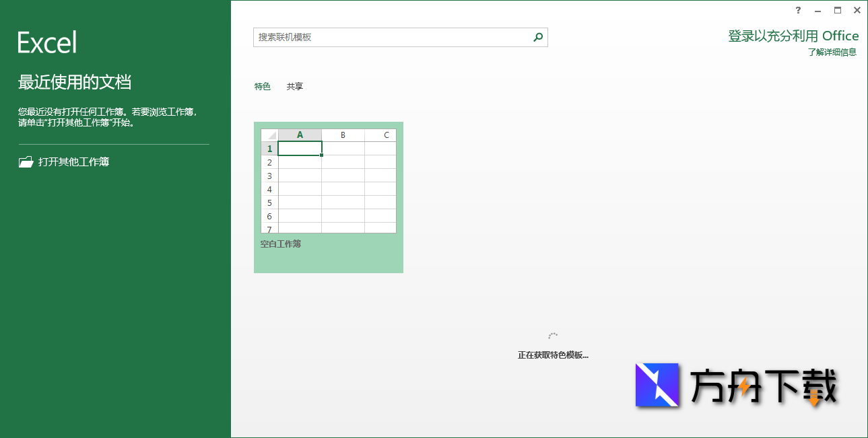The height and width of the screenshot is (438, 868).
Task: Click the 正在获取特色模板 status text
Action: [553, 355]
